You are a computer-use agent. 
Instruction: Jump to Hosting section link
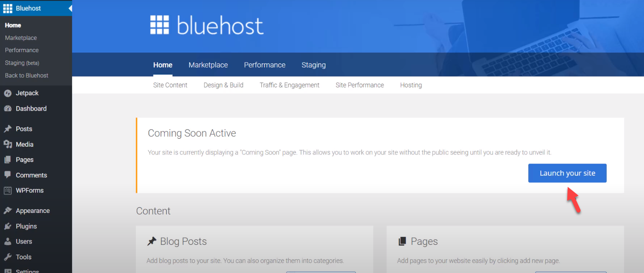[x=411, y=85]
